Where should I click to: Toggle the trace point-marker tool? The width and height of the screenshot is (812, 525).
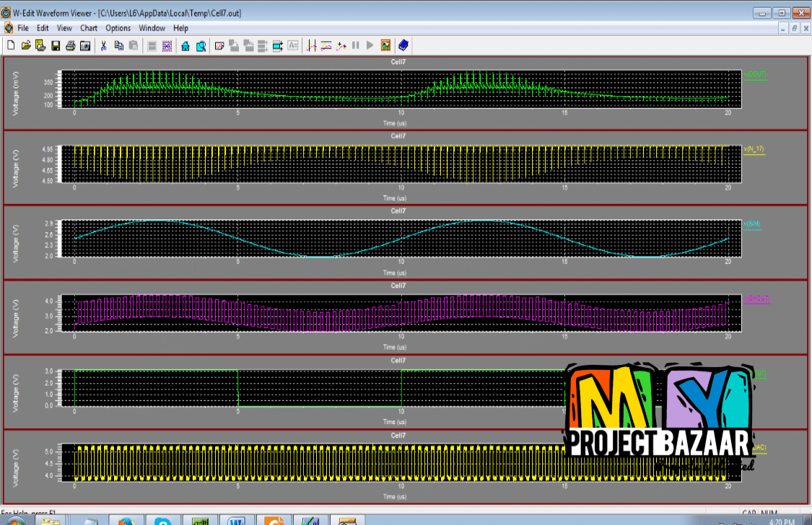(x=341, y=45)
